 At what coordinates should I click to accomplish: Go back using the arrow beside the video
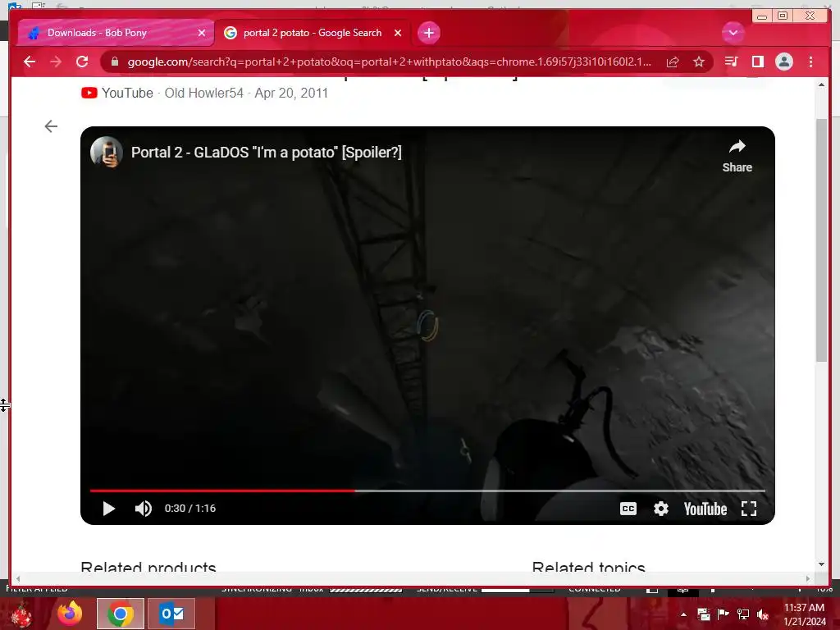(51, 126)
